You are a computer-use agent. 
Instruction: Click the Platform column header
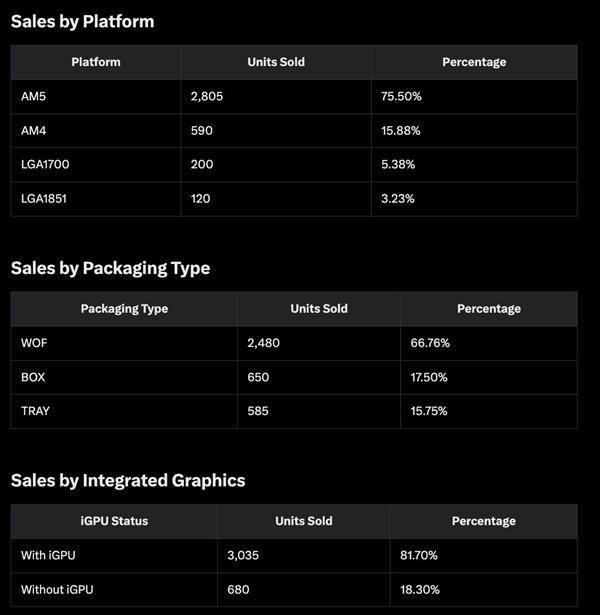[96, 62]
